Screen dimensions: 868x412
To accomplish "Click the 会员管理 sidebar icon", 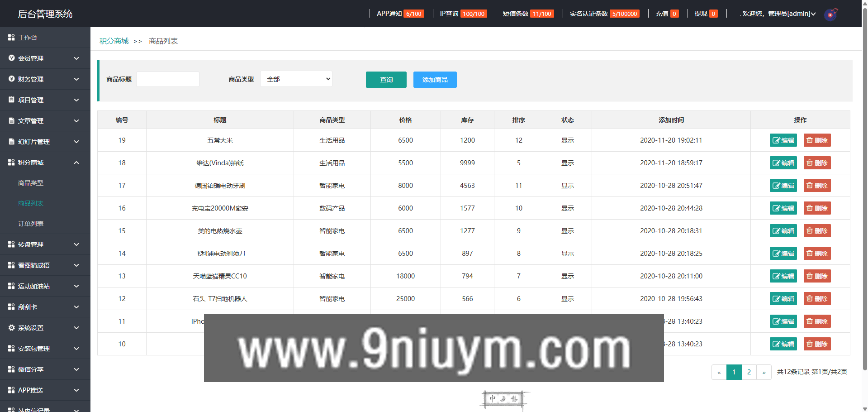I will 12,58.
